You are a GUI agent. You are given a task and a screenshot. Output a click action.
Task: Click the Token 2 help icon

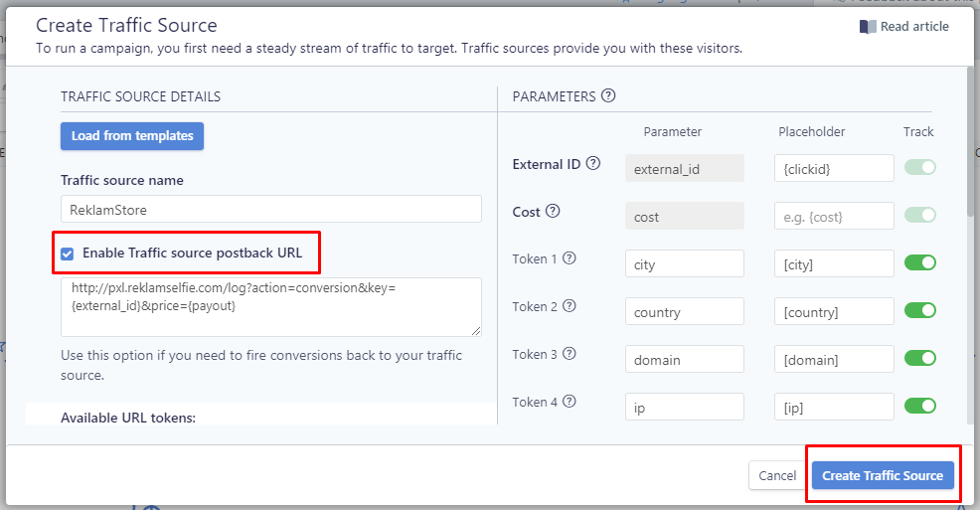[x=569, y=305]
